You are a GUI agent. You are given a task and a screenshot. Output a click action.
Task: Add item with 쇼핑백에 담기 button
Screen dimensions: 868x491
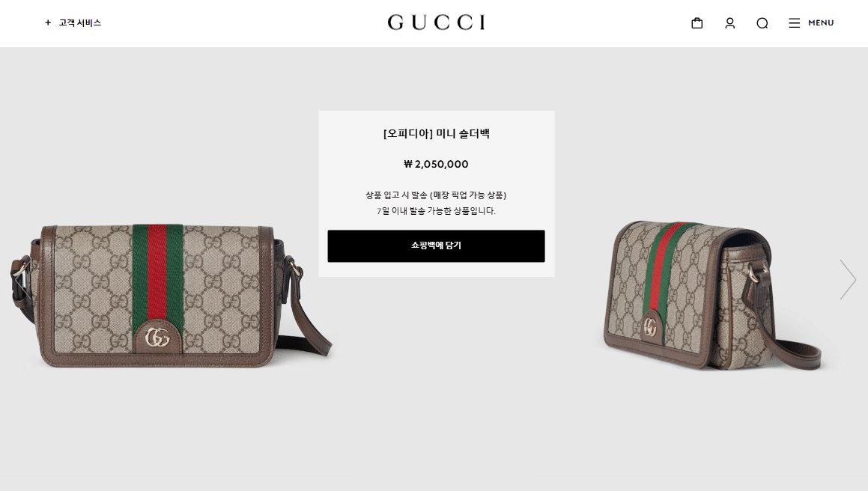tap(436, 246)
